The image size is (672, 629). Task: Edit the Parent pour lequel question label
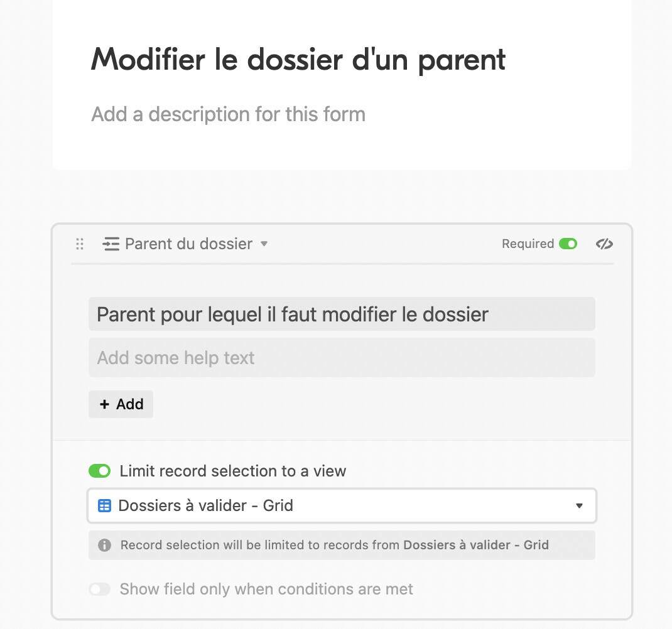click(342, 314)
